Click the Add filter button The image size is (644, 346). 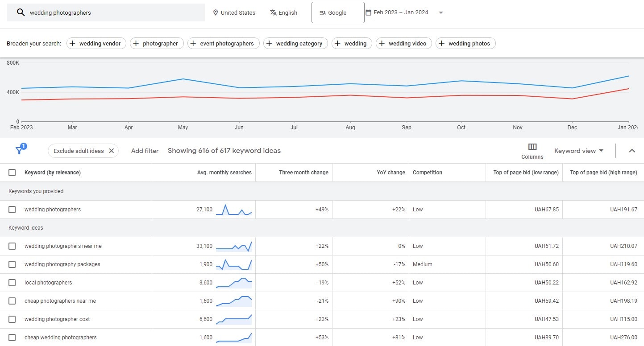[145, 151]
